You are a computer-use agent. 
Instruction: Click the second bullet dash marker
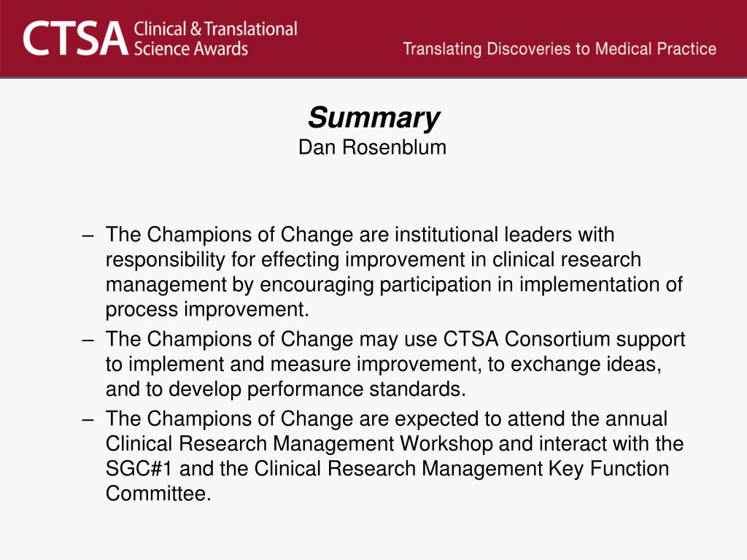click(x=88, y=341)
